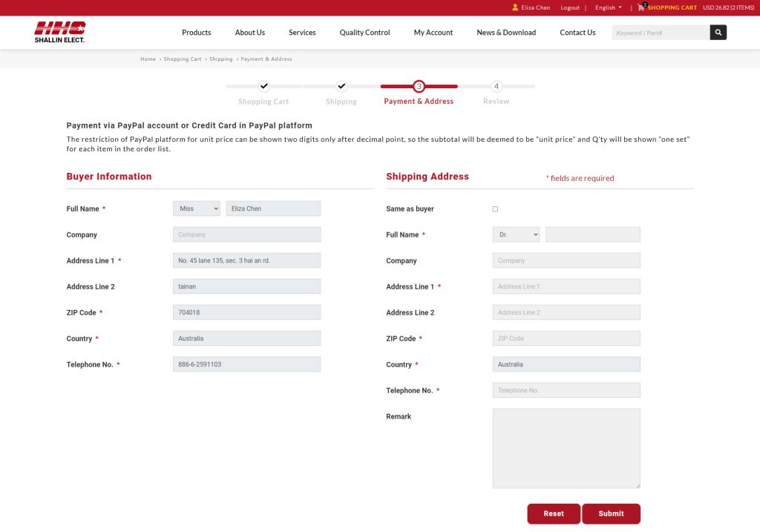Tick the Same as buyer checkbox

[495, 208]
